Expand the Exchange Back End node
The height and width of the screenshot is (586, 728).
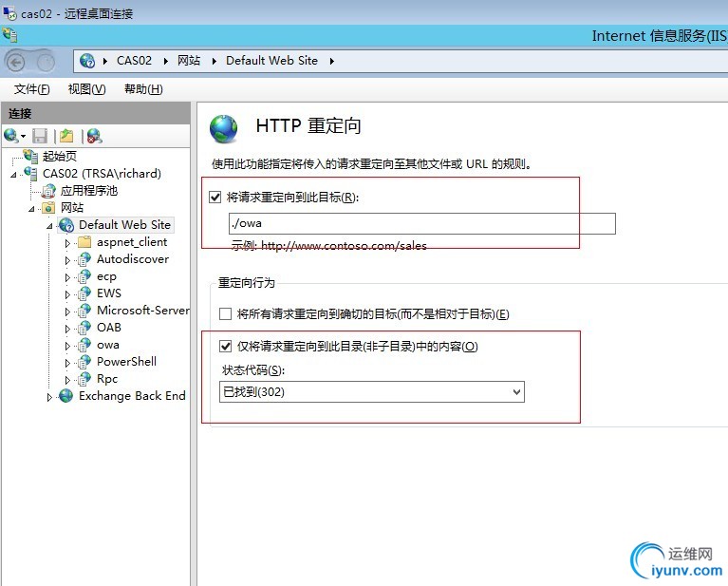point(49,397)
